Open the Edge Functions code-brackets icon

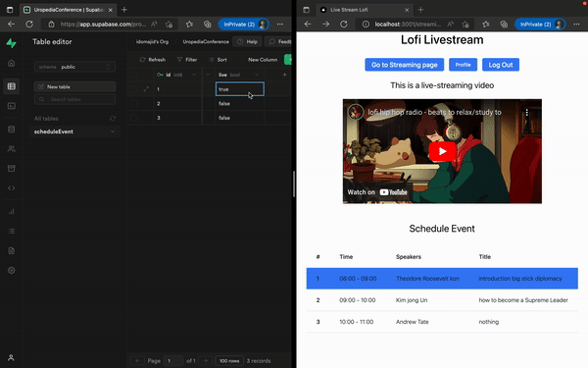11,188
